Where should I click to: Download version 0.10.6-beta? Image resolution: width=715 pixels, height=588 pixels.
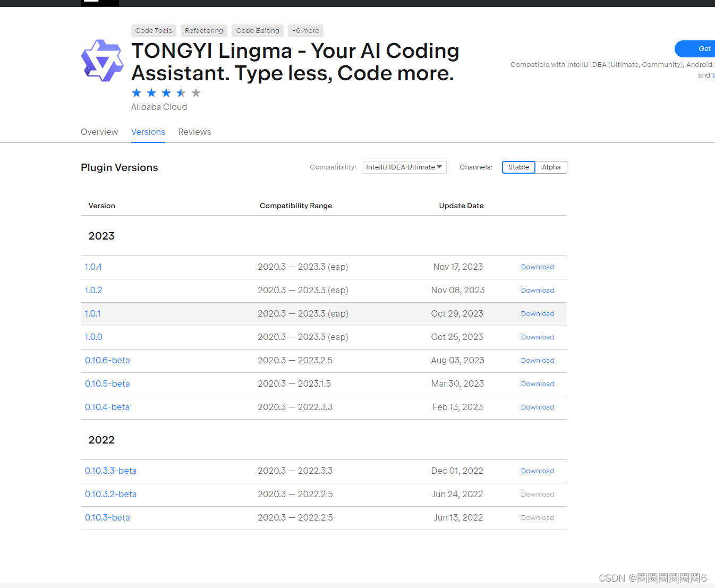click(x=538, y=361)
